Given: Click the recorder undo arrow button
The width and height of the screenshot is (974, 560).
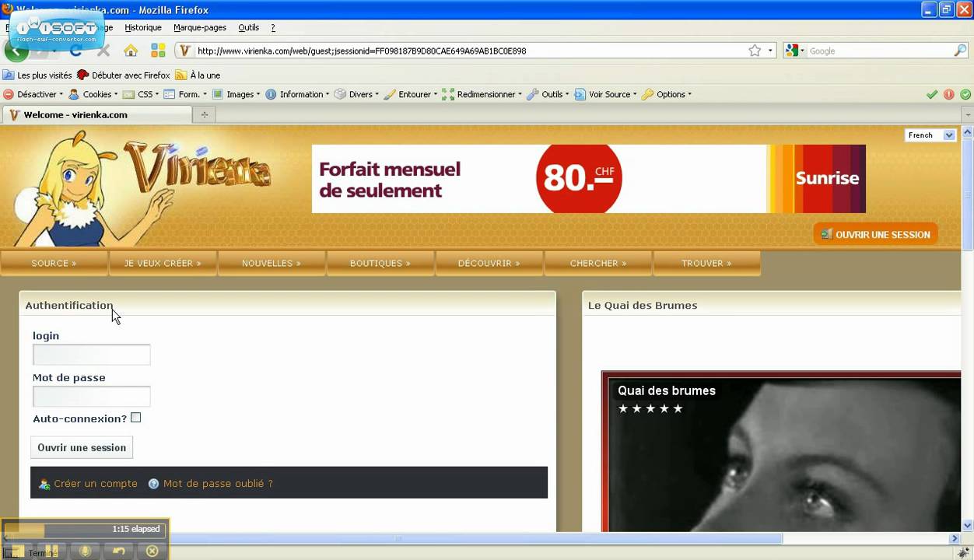Looking at the screenshot, I should pos(119,551).
